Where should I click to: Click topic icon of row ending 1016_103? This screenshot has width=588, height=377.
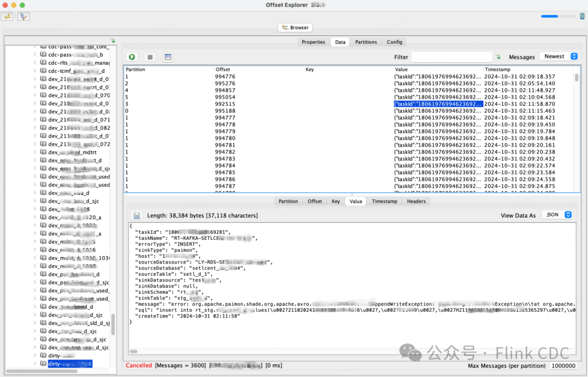(x=43, y=258)
